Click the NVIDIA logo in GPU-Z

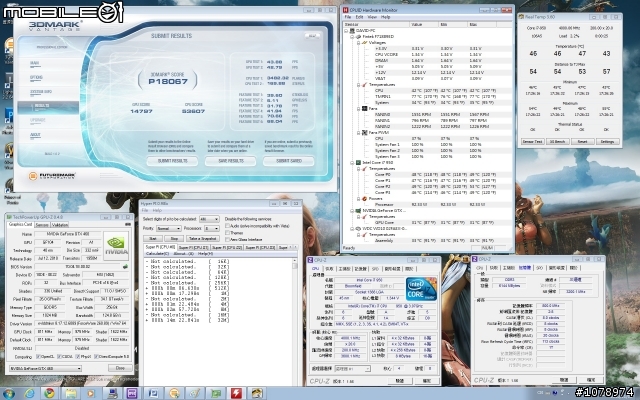click(x=116, y=246)
